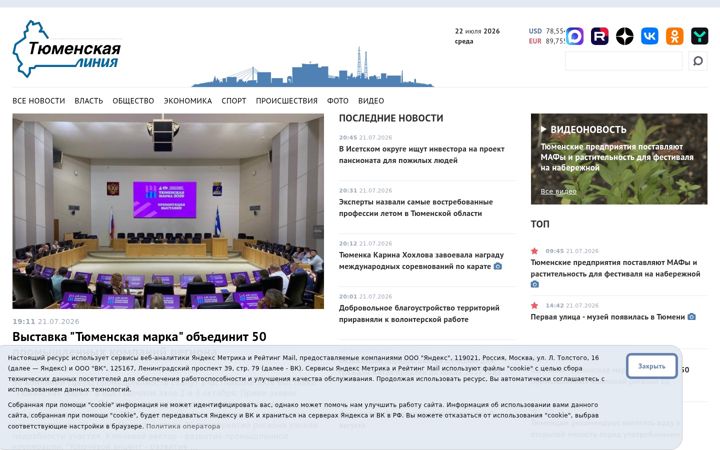Click the search input field
Image resolution: width=720 pixels, height=450 pixels.
(x=624, y=61)
